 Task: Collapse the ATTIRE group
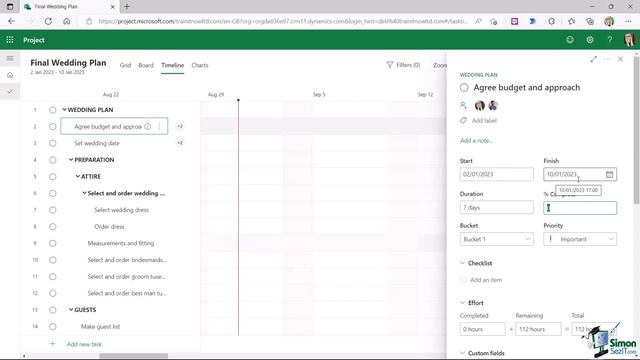coord(78,176)
